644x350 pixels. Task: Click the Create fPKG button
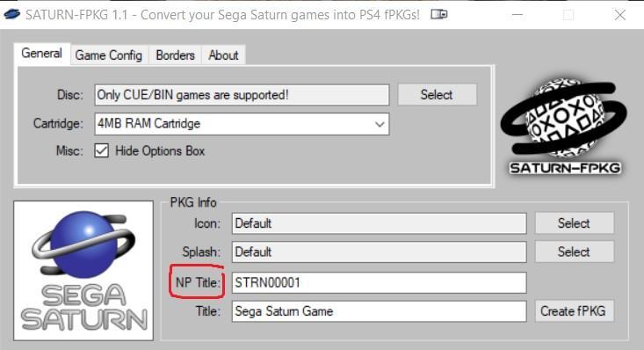575,311
